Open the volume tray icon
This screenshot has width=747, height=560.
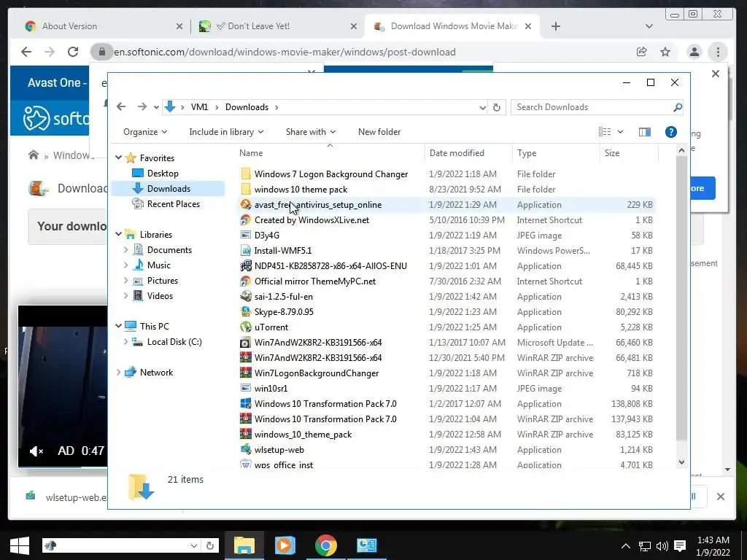662,545
